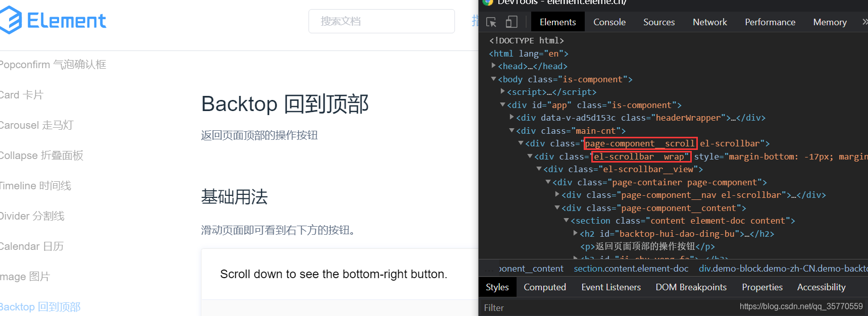Viewport: 868px width, 316px height.
Task: Open Popconfirm 气泡确认框 sidebar link
Action: (x=53, y=65)
